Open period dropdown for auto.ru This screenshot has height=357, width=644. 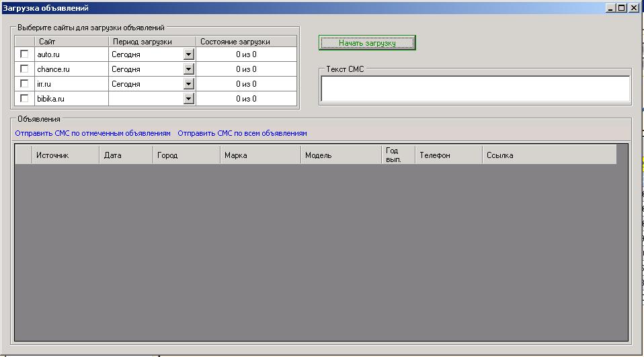coord(188,54)
